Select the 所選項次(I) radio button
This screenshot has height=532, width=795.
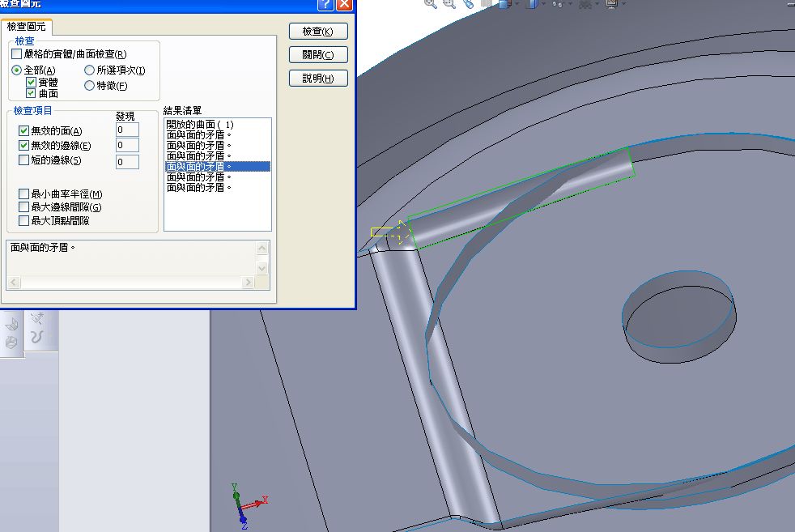pos(89,70)
